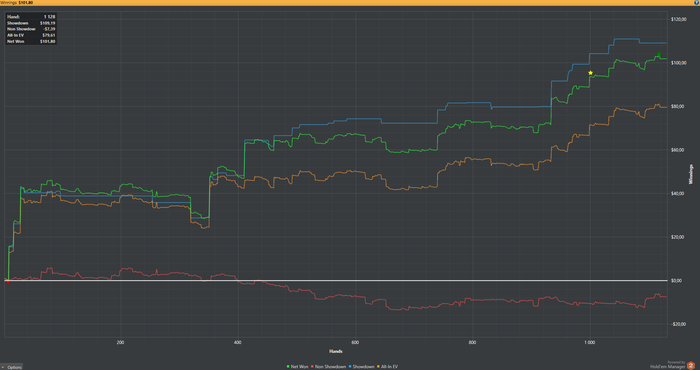Viewport: 700px width, 370px height.
Task: Click the $120,00 y-axis label
Action: pos(679,20)
